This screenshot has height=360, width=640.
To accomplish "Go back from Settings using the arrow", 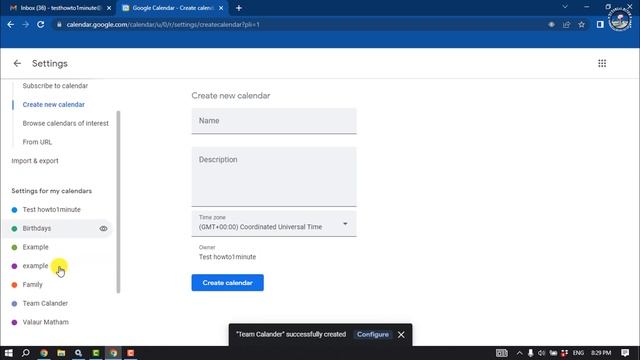I will pyautogui.click(x=17, y=64).
